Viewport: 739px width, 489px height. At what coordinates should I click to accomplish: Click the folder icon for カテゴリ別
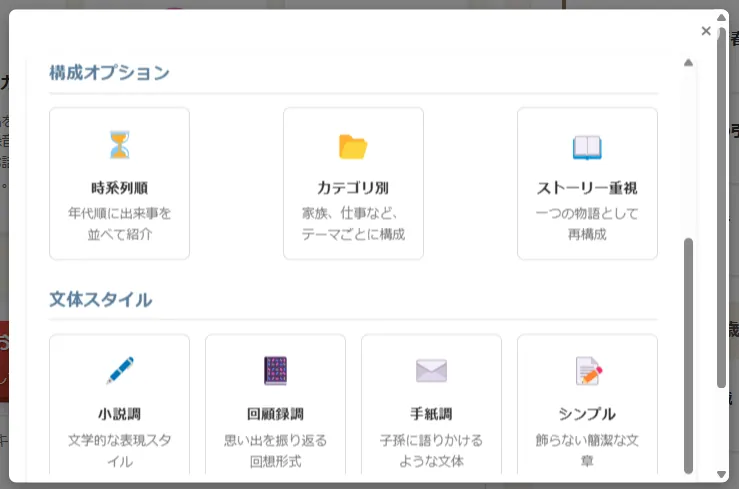point(353,147)
